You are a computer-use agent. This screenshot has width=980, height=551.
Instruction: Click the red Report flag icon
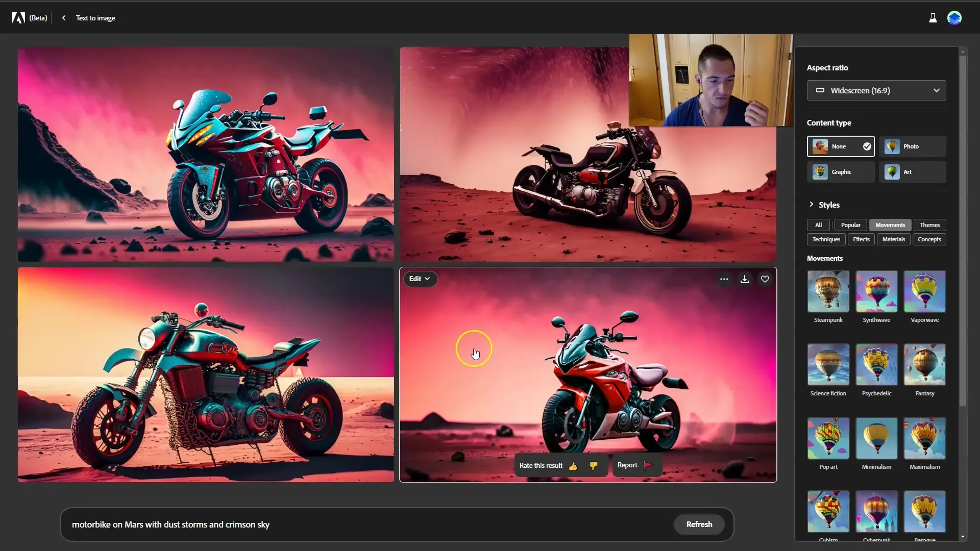[648, 465]
